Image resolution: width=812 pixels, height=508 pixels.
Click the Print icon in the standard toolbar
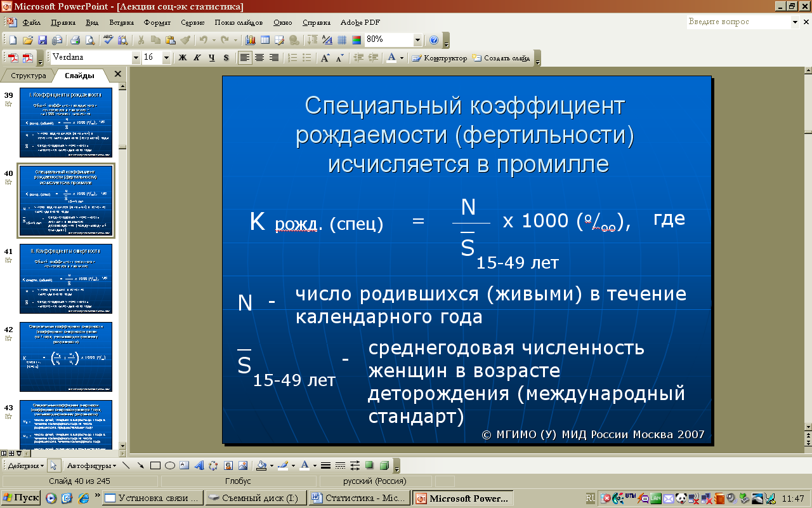click(x=75, y=40)
